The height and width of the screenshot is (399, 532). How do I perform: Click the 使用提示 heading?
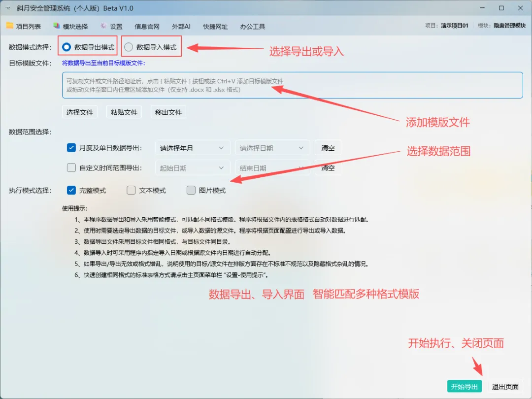pos(75,208)
